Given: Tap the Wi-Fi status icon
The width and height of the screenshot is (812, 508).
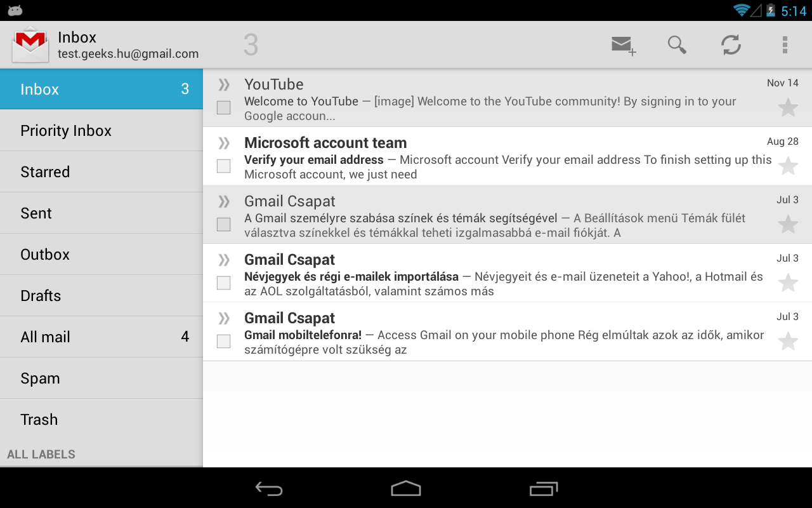Looking at the screenshot, I should [741, 10].
